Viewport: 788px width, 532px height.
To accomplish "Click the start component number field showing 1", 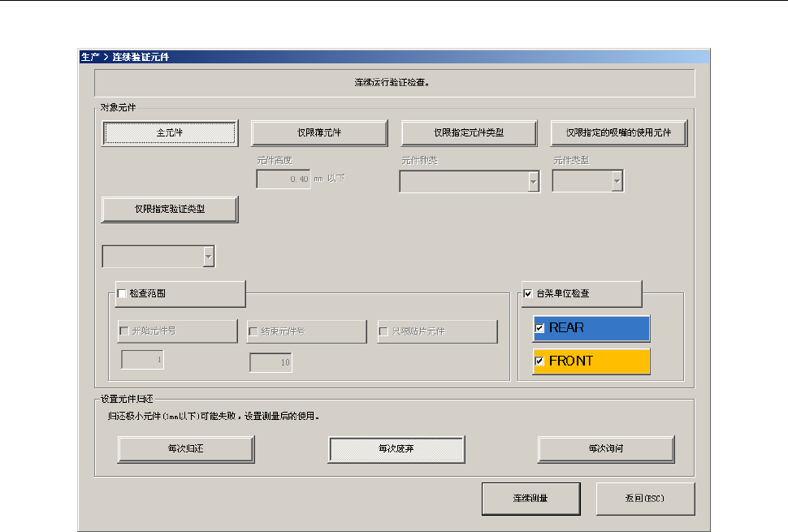I will pos(142,360).
